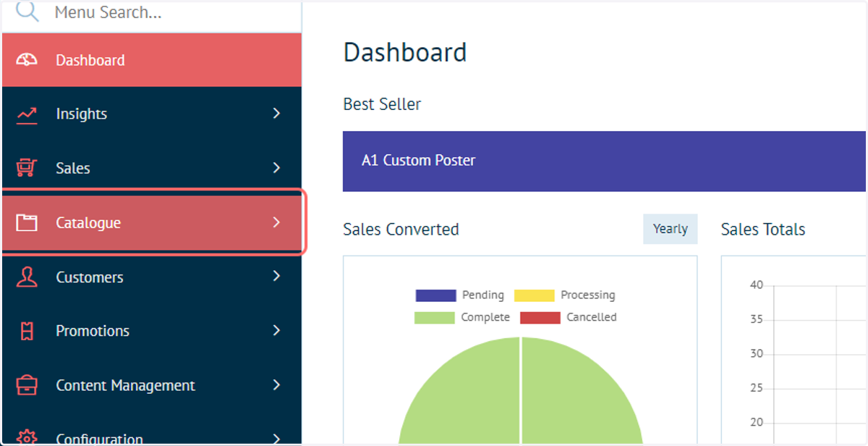Open the Dashboard menu item
This screenshot has width=868, height=446.
click(x=152, y=60)
